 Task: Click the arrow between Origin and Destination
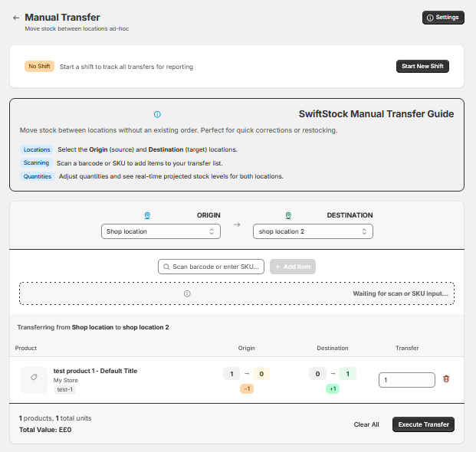[237, 224]
